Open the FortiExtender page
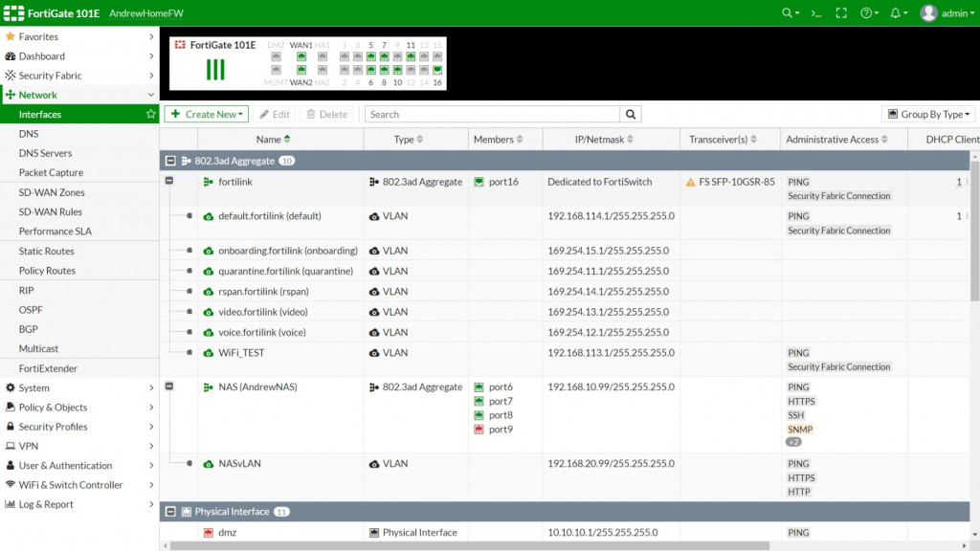Screen dimensions: 980x551 point(48,368)
